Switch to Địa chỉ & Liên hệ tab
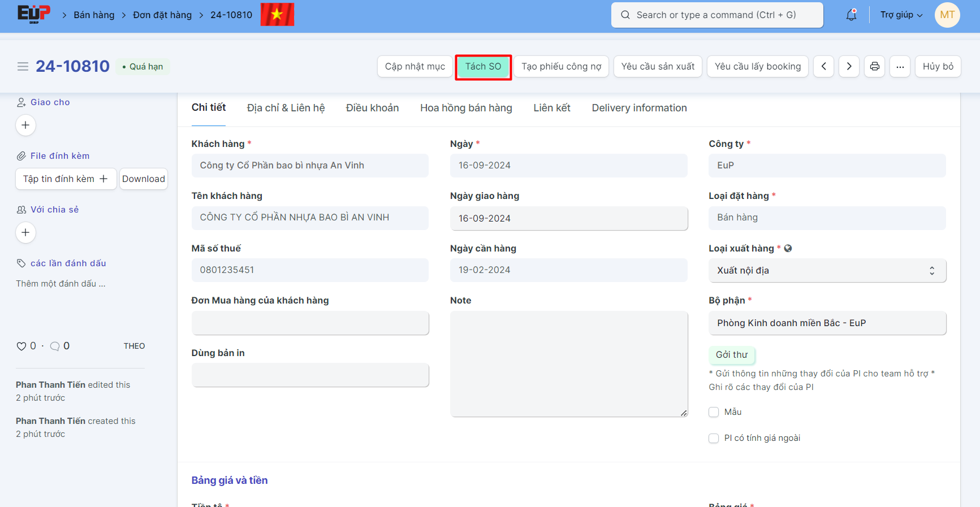Viewport: 980px width, 507px height. [286, 108]
